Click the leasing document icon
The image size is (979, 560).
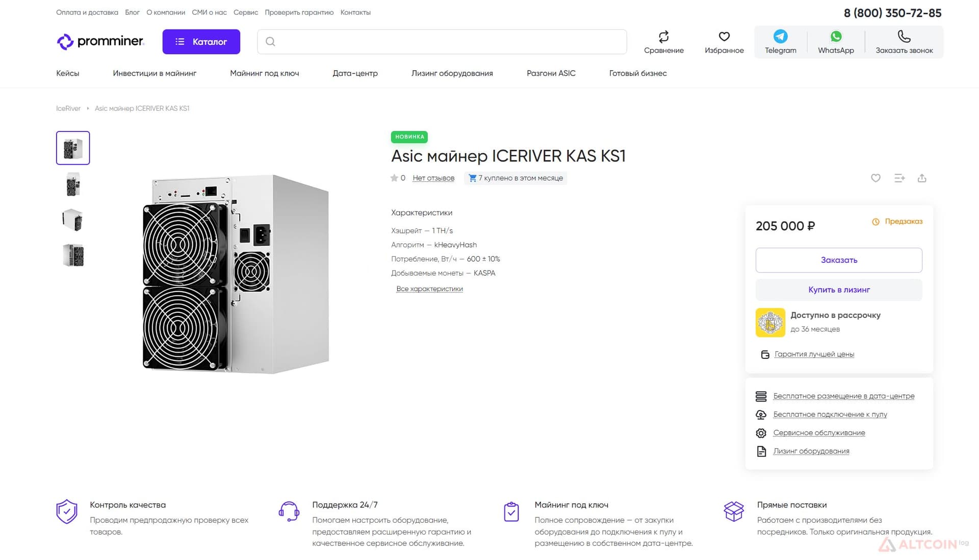point(761,451)
